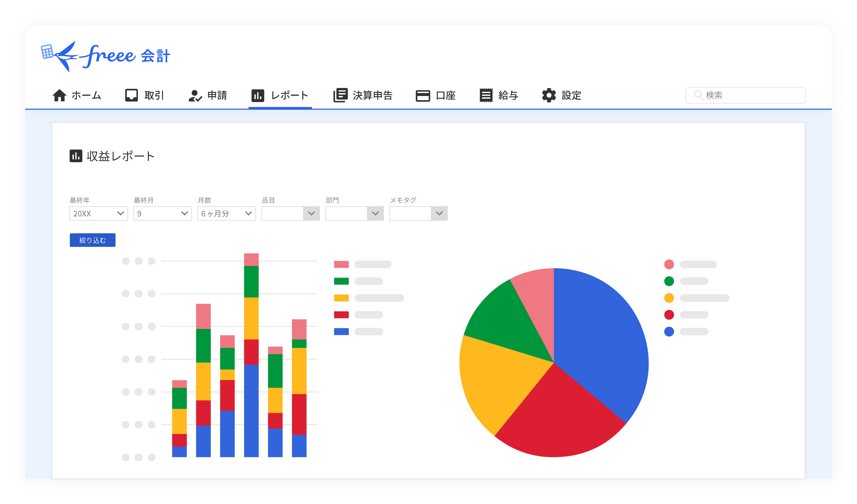Click the pink bar chart legend swatch
The height and width of the screenshot is (504, 857).
[x=341, y=264]
